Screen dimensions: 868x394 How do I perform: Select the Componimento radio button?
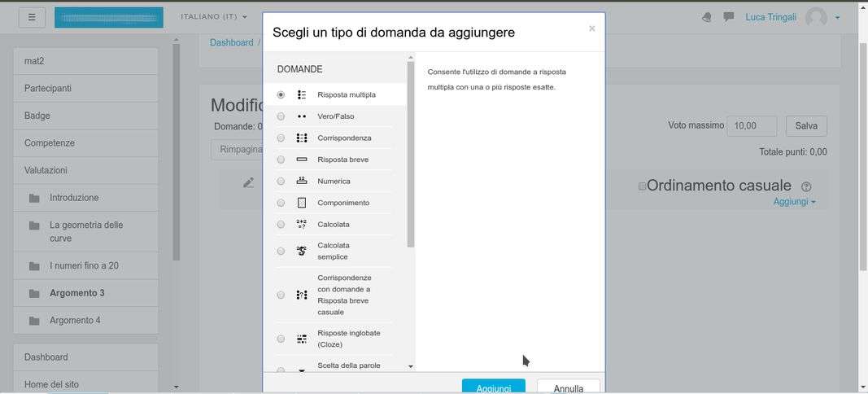pos(281,203)
